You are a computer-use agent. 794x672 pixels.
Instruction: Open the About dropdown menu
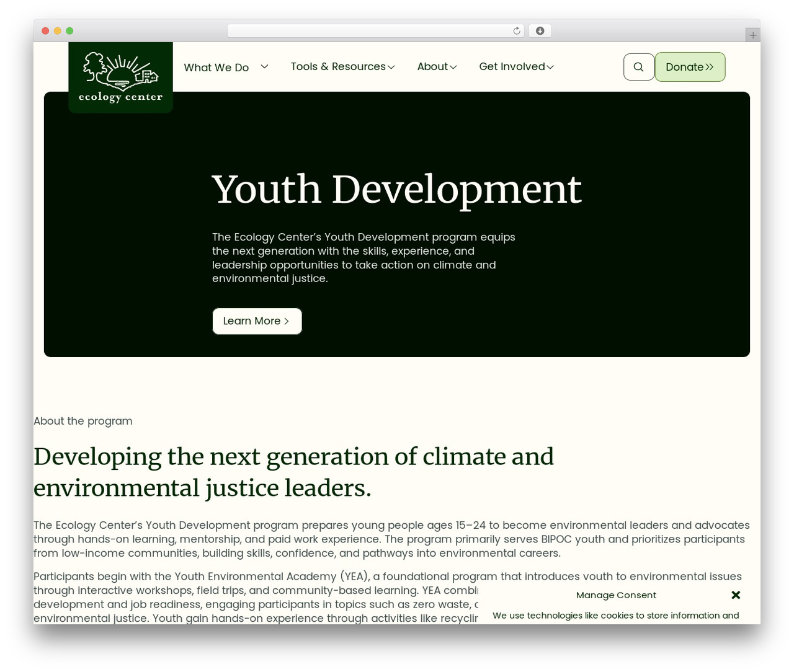[x=437, y=66]
